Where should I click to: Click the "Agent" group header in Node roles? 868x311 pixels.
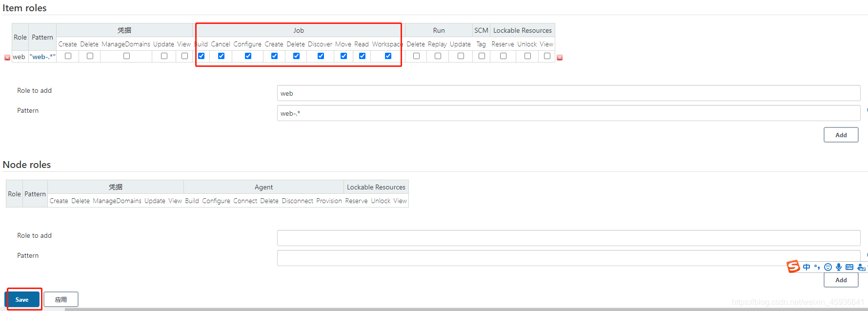pyautogui.click(x=263, y=187)
